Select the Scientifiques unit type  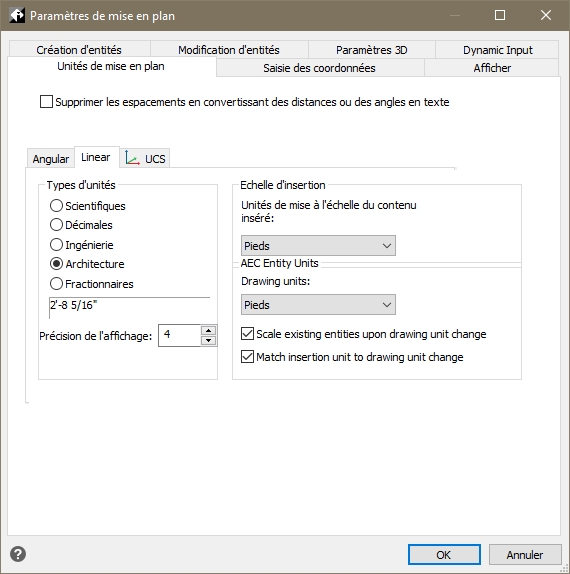[56, 205]
